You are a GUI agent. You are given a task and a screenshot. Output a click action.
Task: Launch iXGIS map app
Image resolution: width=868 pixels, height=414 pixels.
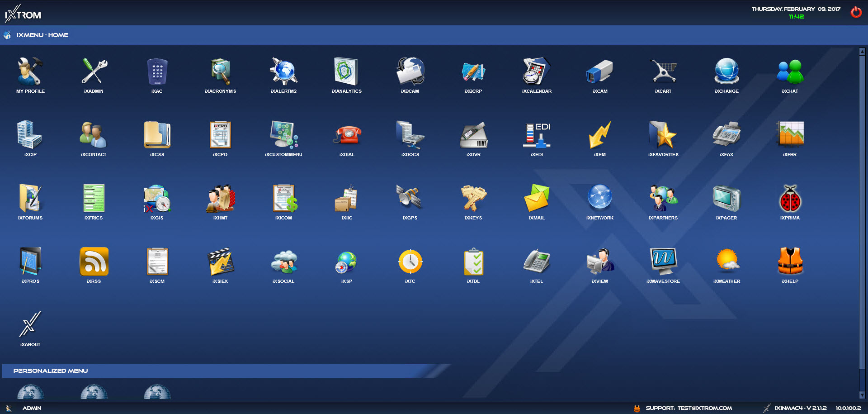(x=157, y=198)
